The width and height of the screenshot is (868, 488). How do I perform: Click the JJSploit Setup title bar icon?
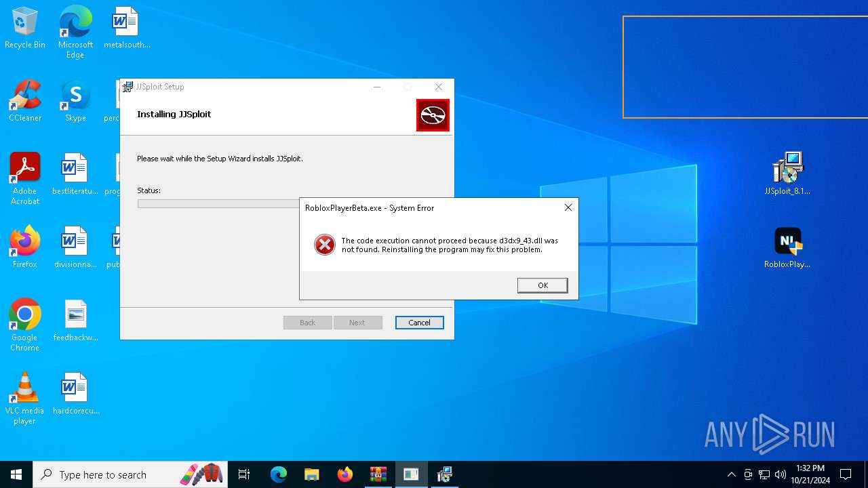click(x=127, y=87)
